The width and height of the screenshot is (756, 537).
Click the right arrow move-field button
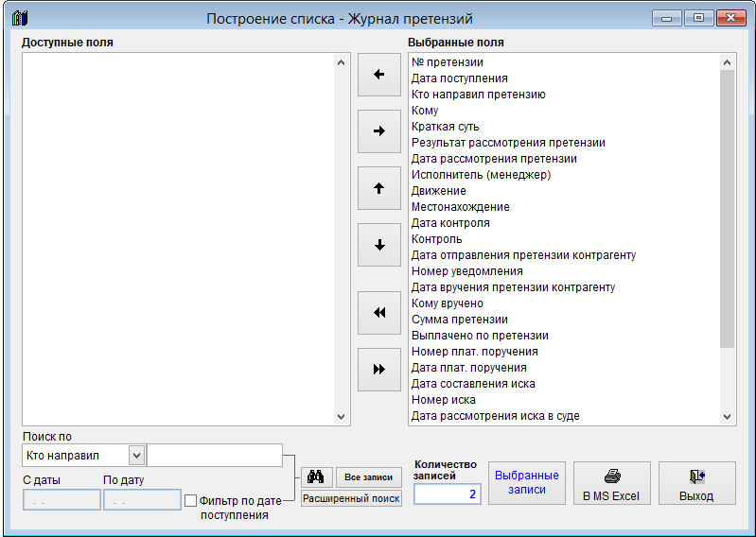pos(379,131)
